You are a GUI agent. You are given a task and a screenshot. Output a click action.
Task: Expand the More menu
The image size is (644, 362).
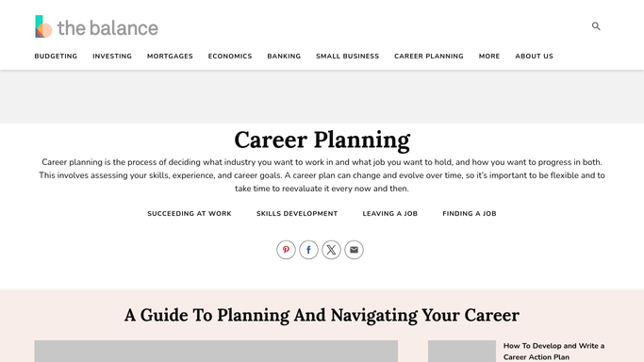point(489,57)
